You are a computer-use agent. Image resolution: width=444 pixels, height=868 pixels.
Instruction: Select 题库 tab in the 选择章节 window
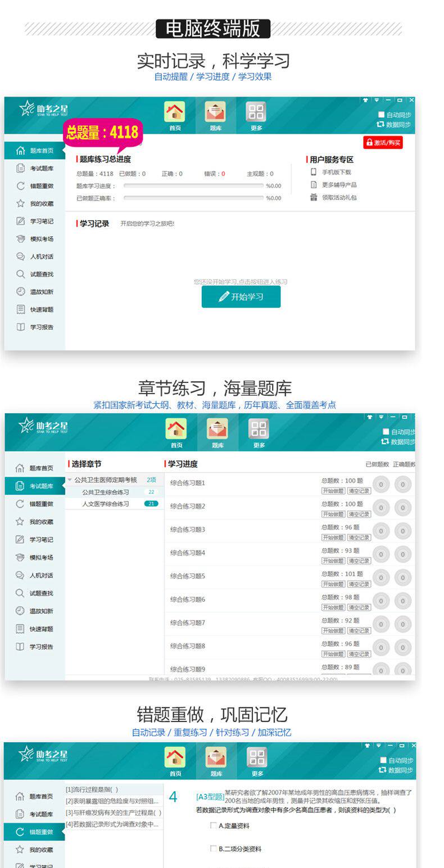(218, 433)
